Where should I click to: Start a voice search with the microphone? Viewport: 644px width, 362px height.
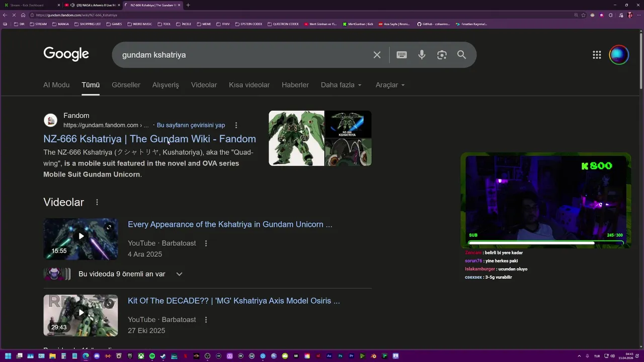point(422,55)
